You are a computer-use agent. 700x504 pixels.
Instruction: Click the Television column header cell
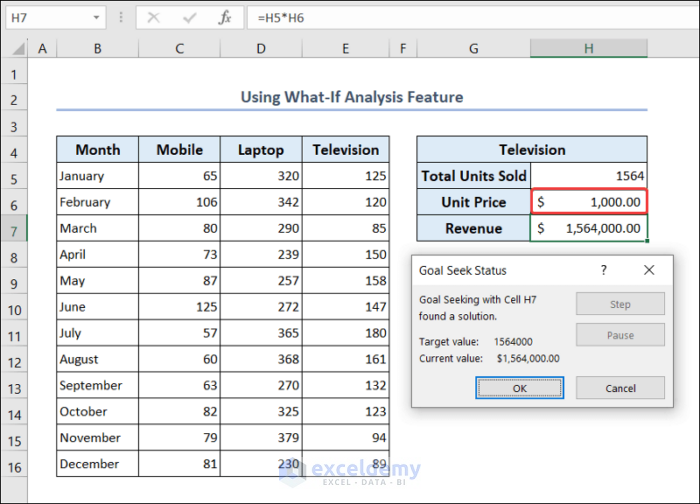[345, 150]
